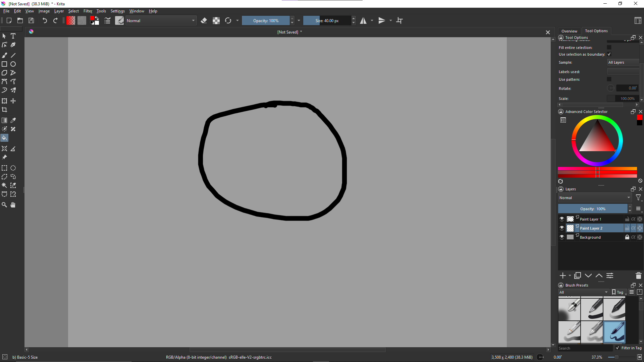Expand the layer blending mode dropdown
Image resolution: width=644 pixels, height=362 pixels.
coord(594,198)
